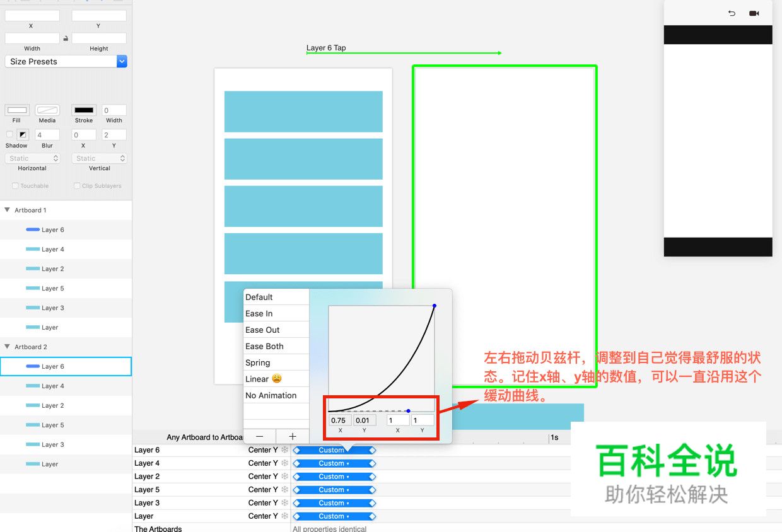Click the freeze snowflake icon for Layer 6
The image size is (782, 532).
click(284, 450)
